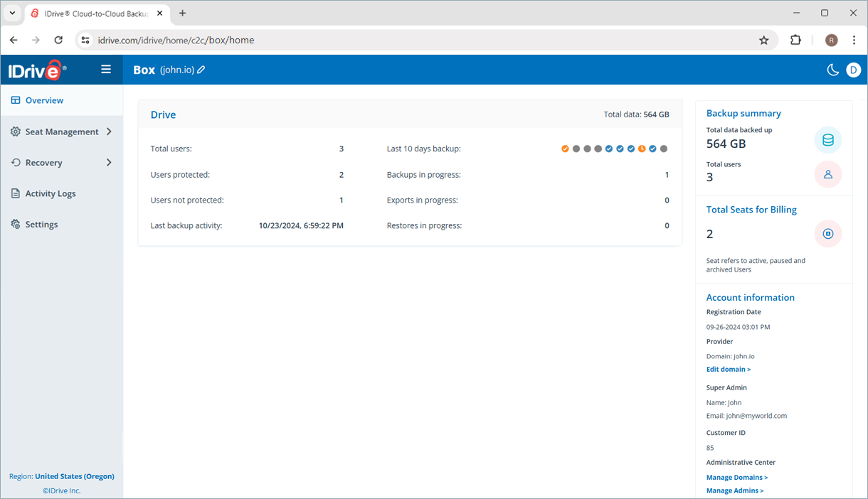This screenshot has height=499, width=868.
Task: Open the Overview menu item
Action: [x=44, y=101]
